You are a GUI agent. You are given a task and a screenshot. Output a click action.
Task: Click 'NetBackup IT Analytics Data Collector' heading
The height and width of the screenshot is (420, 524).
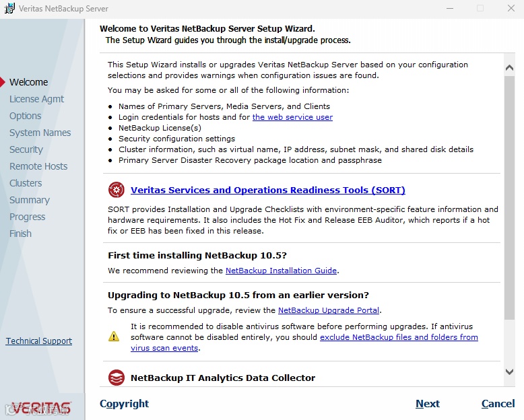point(223,378)
